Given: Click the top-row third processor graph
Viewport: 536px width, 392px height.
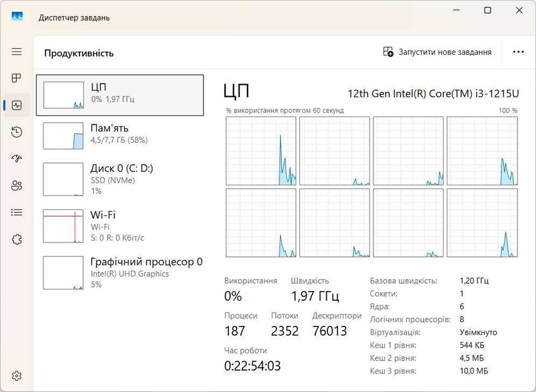Looking at the screenshot, I should click(408, 151).
